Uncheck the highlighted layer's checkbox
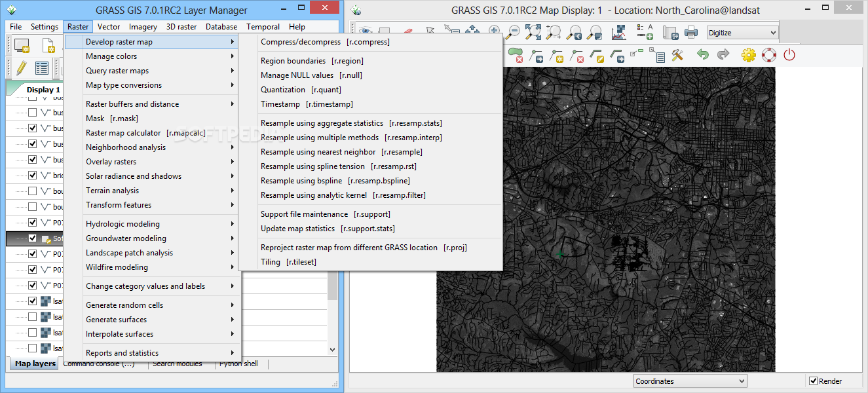The image size is (868, 393). click(33, 238)
